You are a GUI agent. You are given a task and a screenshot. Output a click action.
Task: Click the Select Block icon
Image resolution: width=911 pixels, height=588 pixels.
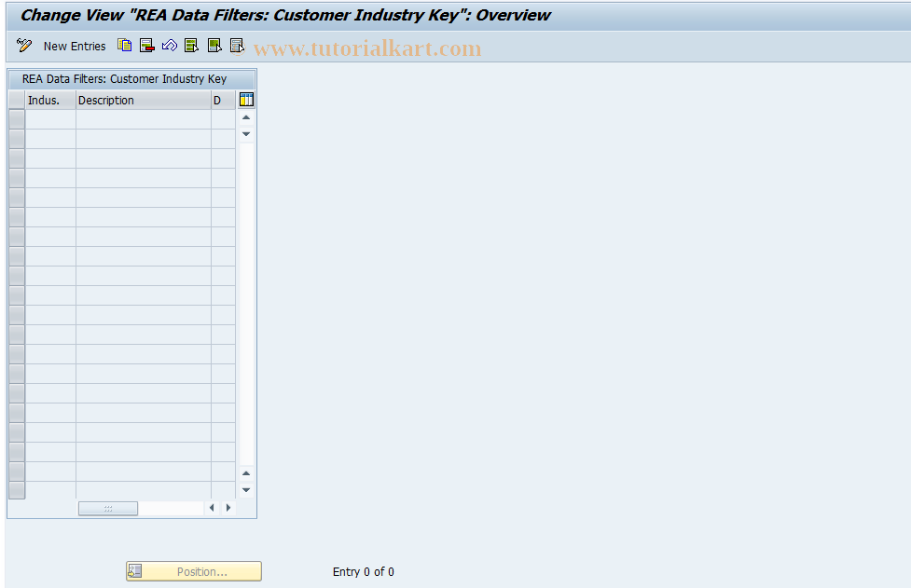(x=214, y=46)
